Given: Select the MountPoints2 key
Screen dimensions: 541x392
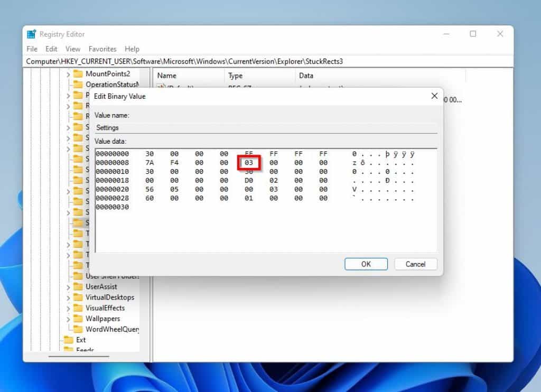Looking at the screenshot, I should (108, 74).
